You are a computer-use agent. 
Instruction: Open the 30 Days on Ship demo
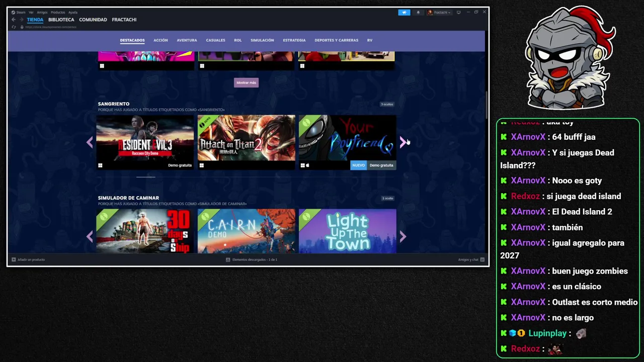[145, 231]
